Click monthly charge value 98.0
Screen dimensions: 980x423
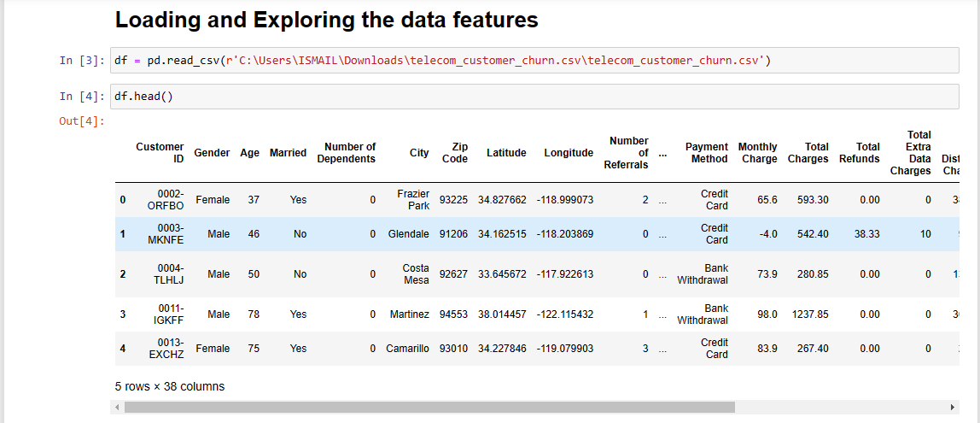(767, 314)
